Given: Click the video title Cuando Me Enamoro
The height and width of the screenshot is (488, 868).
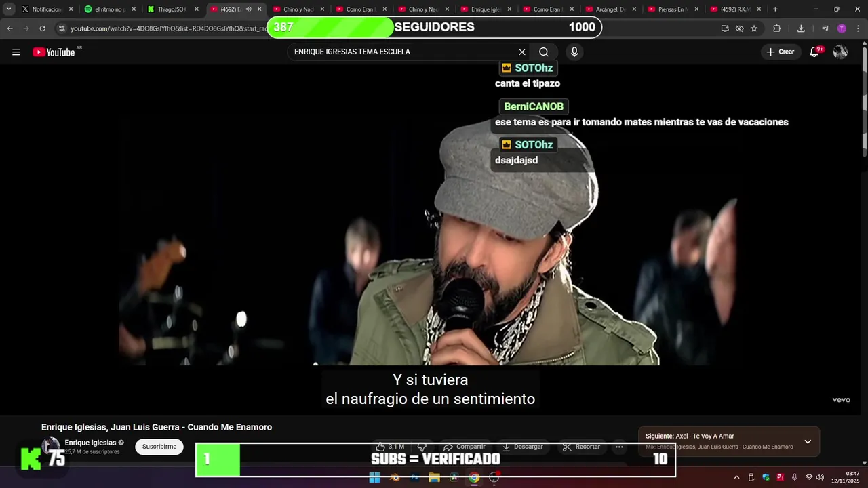Looking at the screenshot, I should (x=157, y=427).
